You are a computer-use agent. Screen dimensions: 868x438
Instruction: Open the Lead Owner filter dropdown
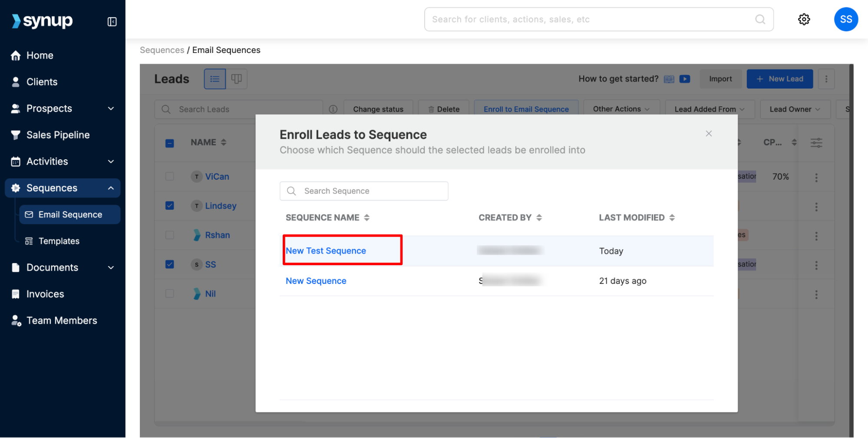click(795, 109)
